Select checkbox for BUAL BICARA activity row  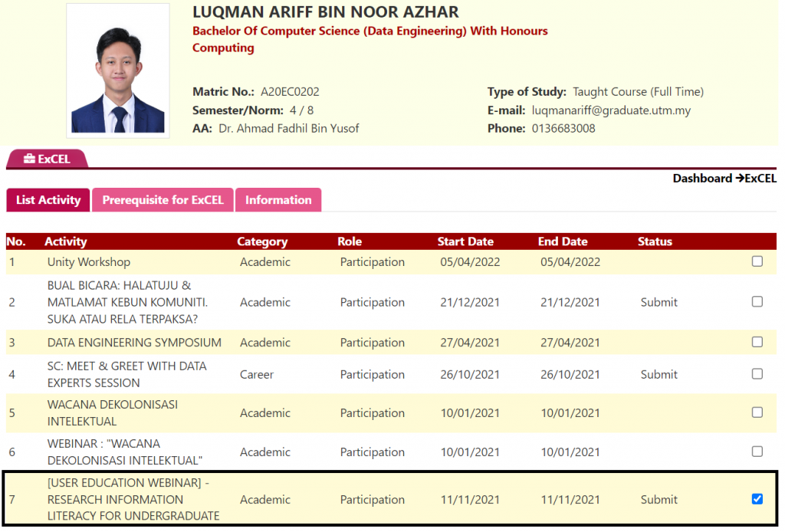(757, 302)
